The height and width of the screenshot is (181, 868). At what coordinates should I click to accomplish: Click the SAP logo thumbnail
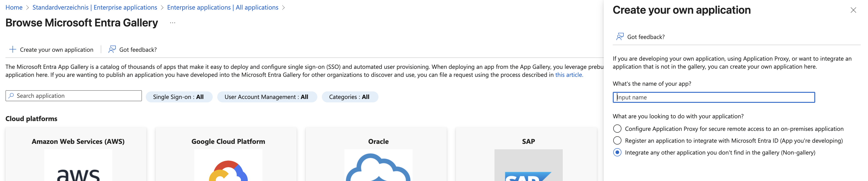tap(528, 165)
